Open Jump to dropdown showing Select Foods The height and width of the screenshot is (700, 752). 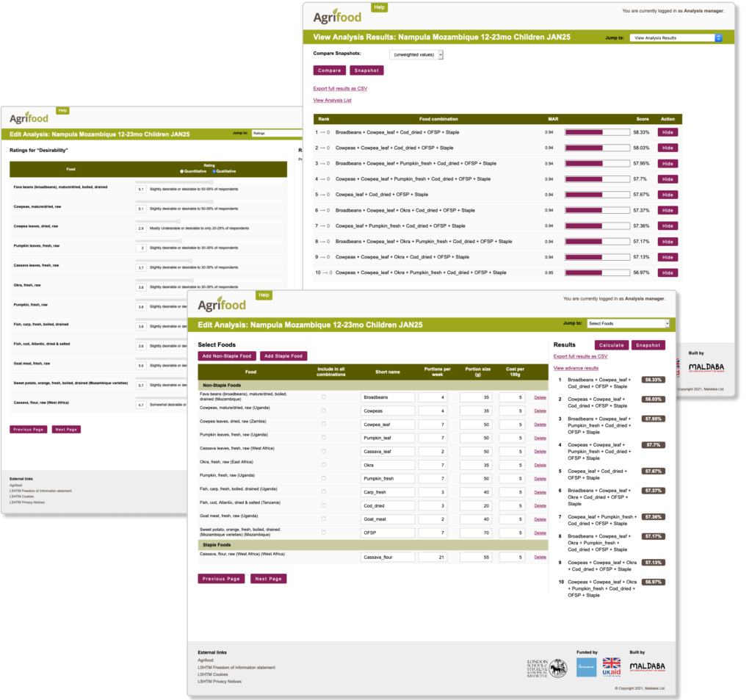[628, 323]
